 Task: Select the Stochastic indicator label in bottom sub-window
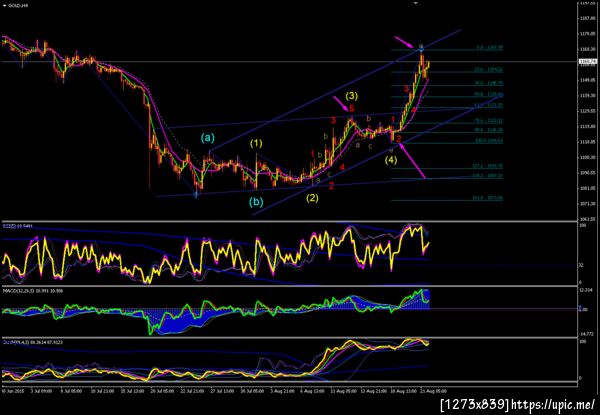(33, 342)
